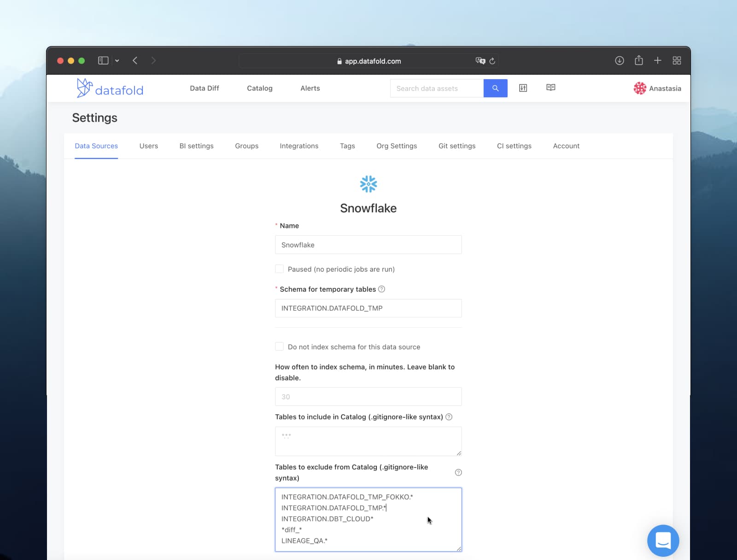The image size is (737, 560).
Task: Click the include textarea resize handle
Action: (x=459, y=453)
